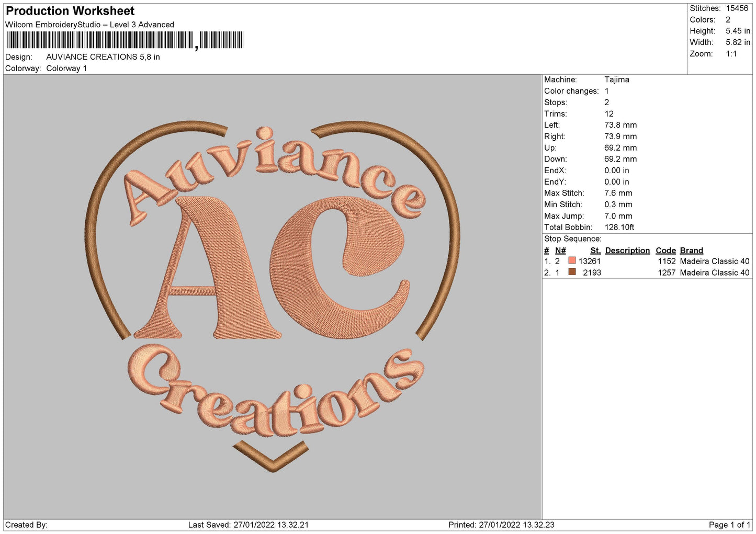Click the 'Production Worksheet' title
This screenshot has height=534, width=756.
click(70, 11)
